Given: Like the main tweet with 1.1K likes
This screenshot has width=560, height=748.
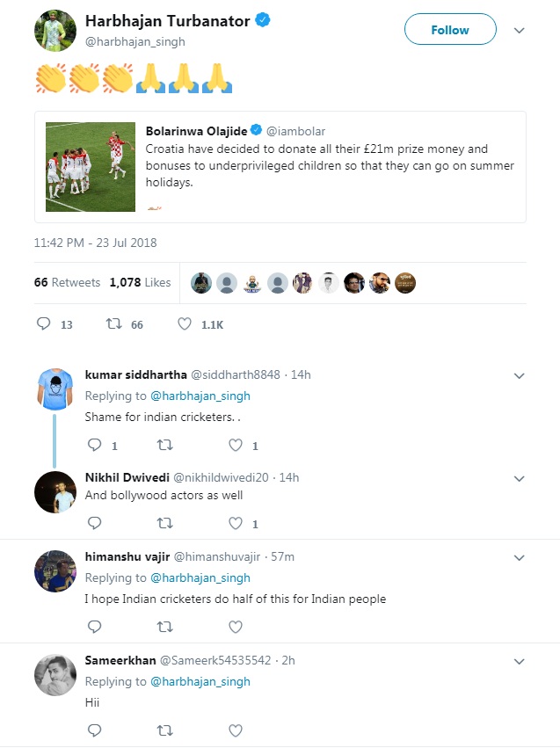Looking at the screenshot, I should [185, 324].
